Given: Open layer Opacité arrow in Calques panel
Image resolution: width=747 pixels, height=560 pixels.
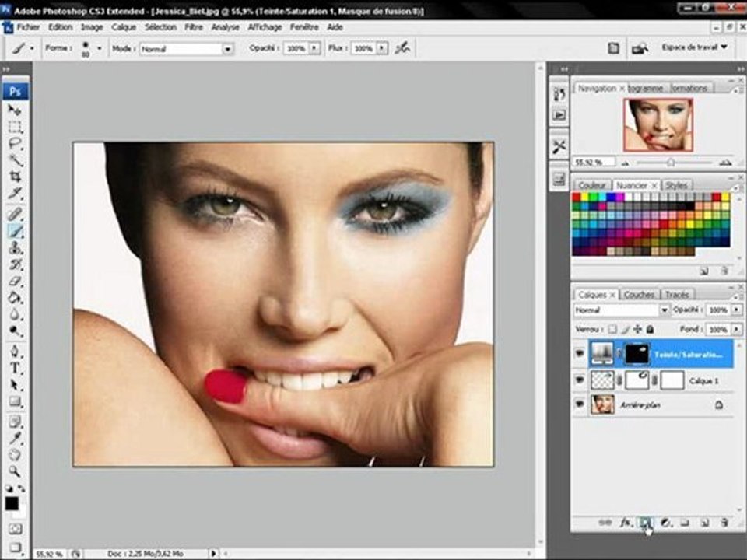Looking at the screenshot, I should 737,310.
